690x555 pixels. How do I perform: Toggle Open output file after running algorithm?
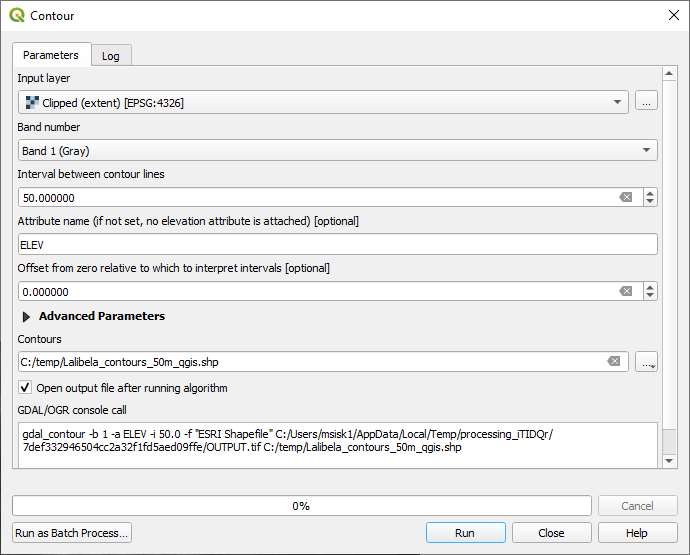tap(25, 388)
